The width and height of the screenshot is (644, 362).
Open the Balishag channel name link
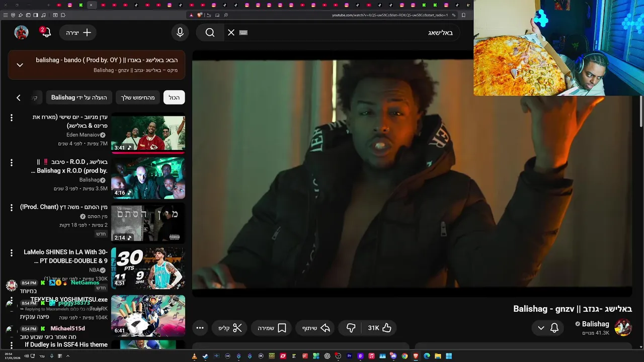[595, 324]
